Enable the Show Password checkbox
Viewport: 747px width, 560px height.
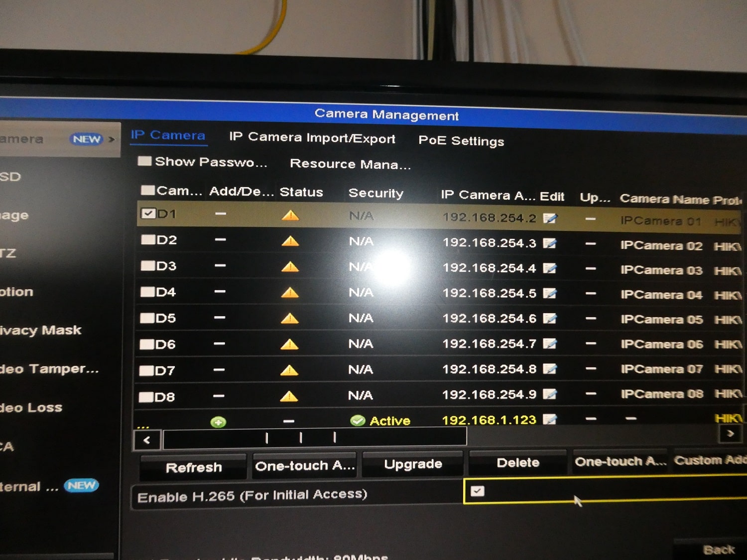pos(144,161)
